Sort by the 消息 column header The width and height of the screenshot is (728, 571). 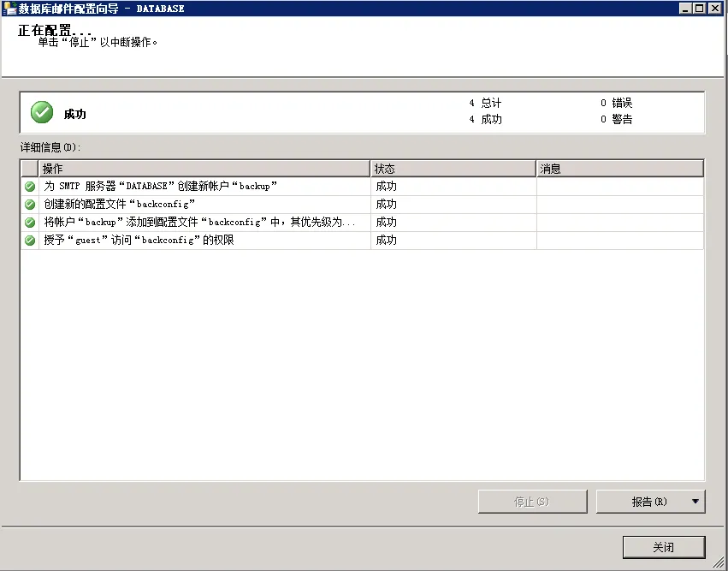pyautogui.click(x=620, y=169)
